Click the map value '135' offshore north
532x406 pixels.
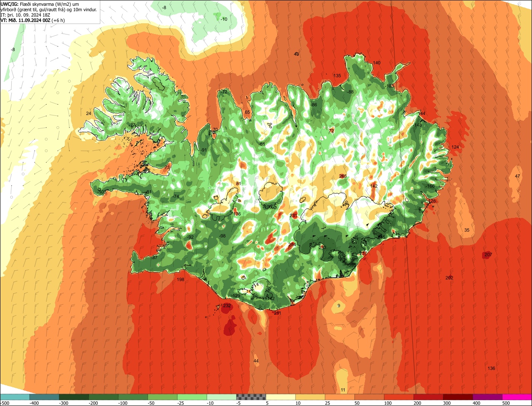coord(337,76)
